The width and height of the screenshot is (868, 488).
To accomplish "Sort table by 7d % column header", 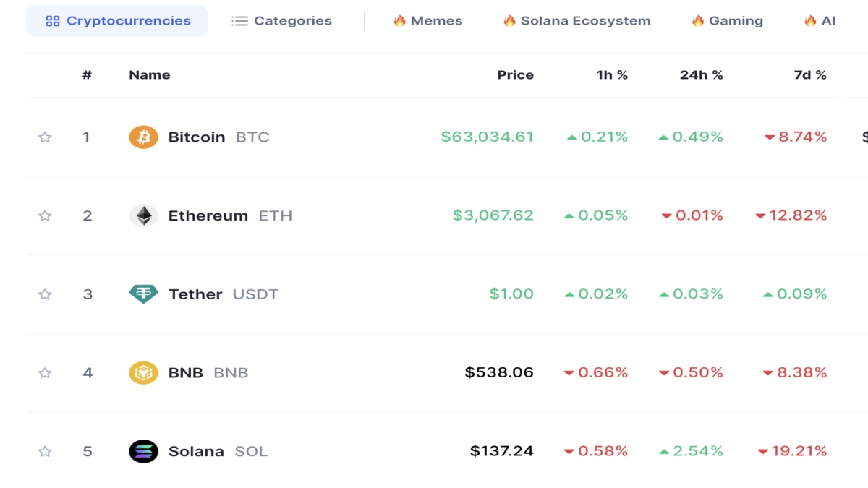I will point(810,74).
